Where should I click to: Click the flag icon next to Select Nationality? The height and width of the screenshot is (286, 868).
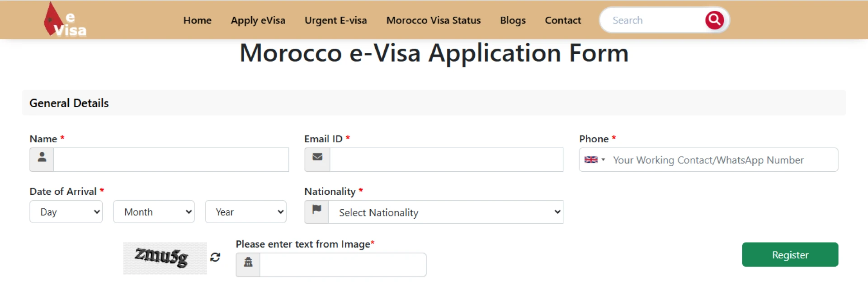pos(316,211)
